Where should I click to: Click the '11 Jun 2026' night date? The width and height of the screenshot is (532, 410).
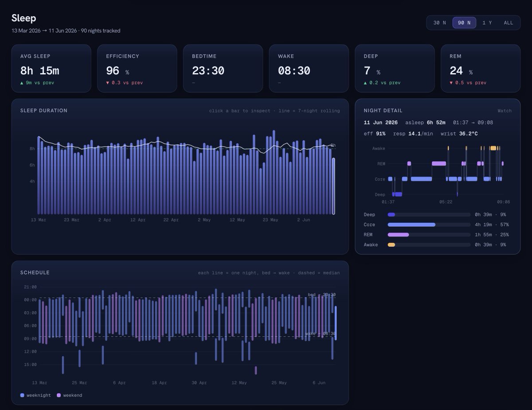pyautogui.click(x=381, y=122)
